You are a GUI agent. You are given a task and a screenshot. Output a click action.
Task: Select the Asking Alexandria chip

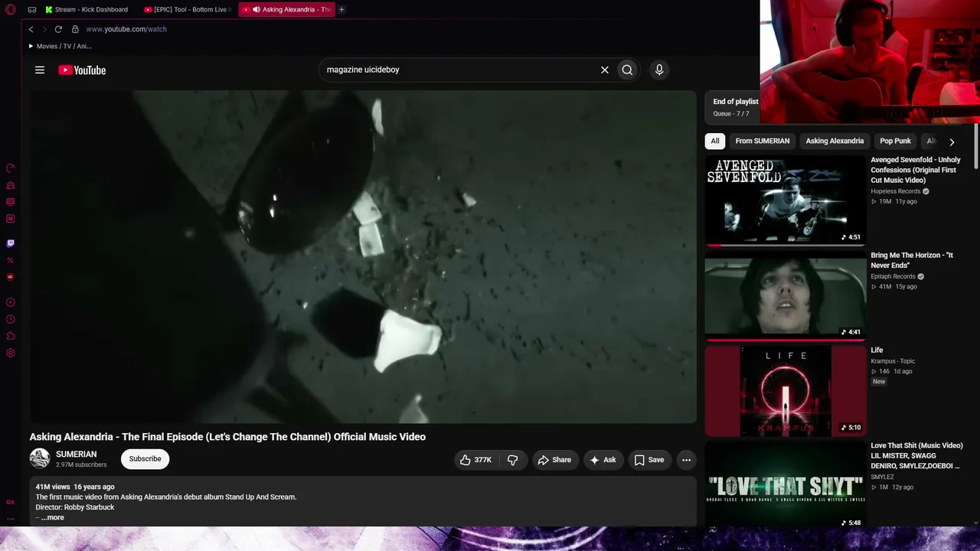click(835, 141)
